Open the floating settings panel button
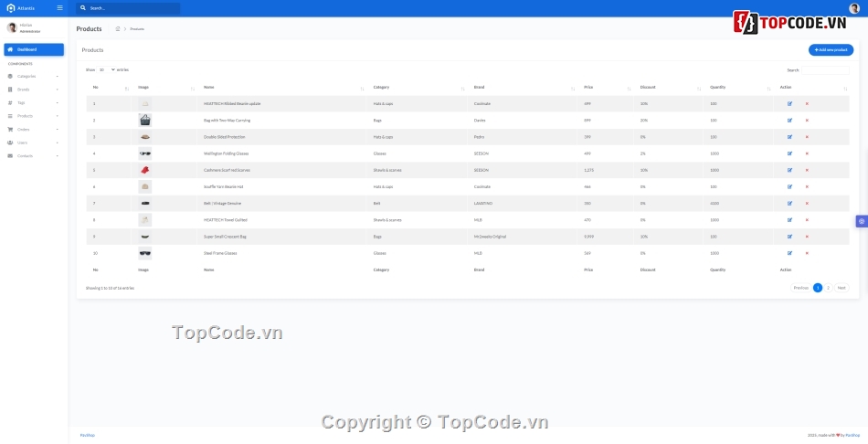Screen dimensions: 868x444 (x=862, y=221)
